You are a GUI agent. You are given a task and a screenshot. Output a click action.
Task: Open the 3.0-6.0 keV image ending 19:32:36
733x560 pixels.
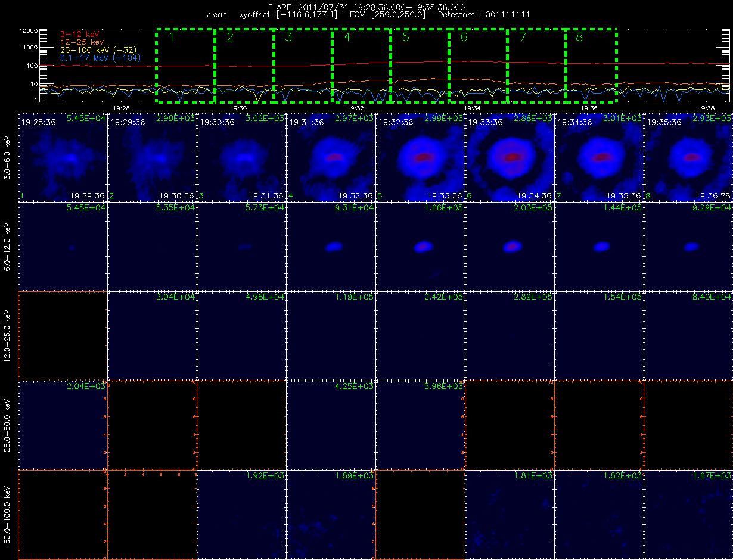pos(331,157)
